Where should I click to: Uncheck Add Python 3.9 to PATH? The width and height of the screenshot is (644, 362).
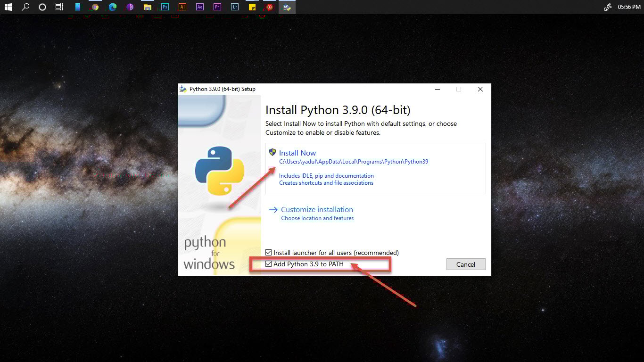tap(269, 264)
